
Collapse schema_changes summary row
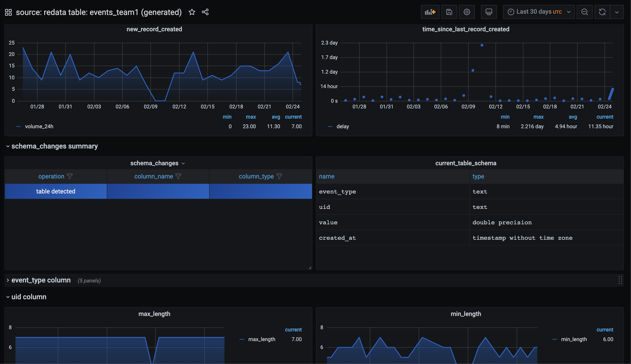(54, 146)
